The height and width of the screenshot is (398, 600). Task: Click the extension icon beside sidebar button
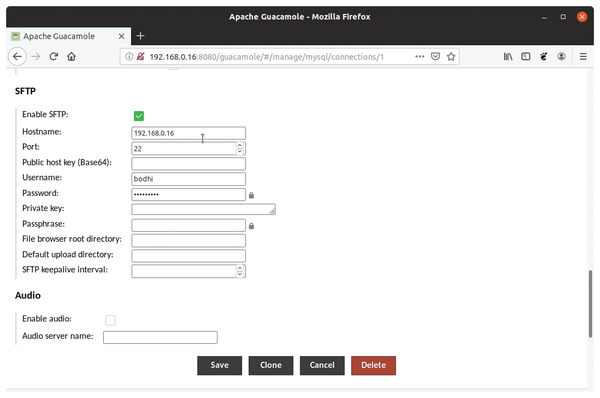pos(543,57)
